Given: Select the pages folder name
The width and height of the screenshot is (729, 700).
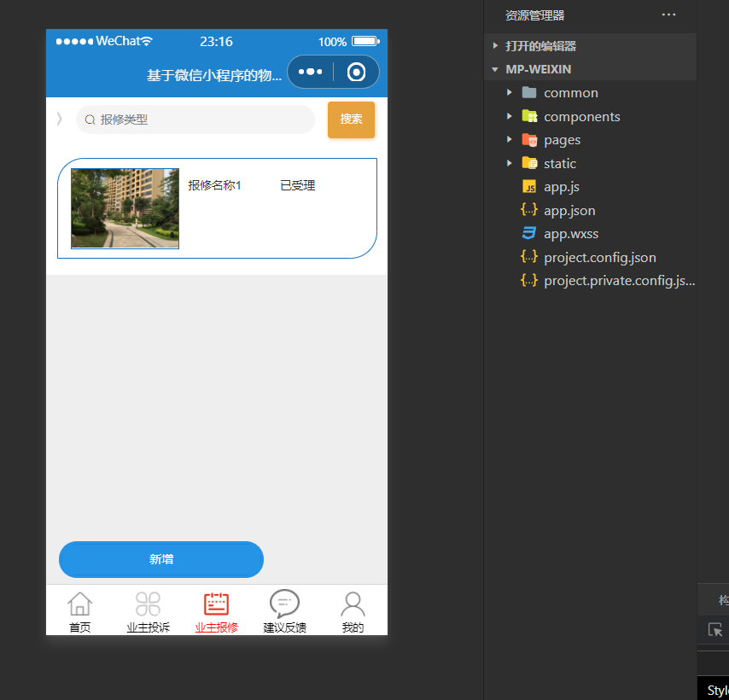Looking at the screenshot, I should [562, 140].
